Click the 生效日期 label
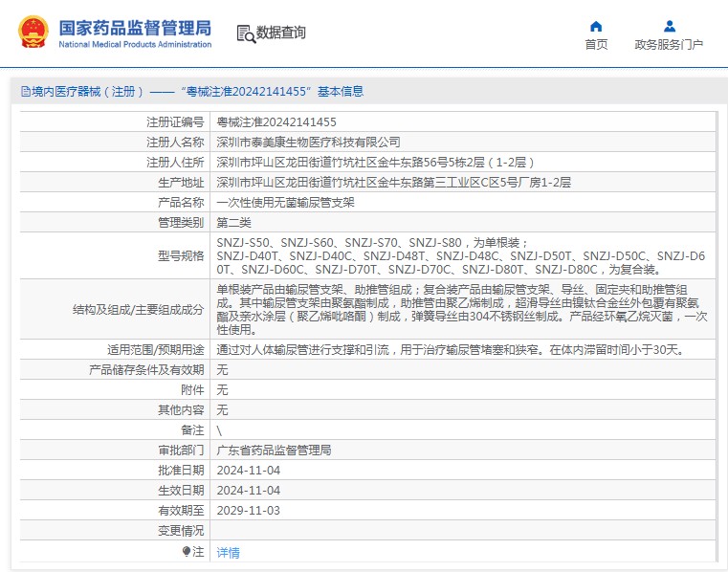Screen dimensions: 728x572 [181, 491]
